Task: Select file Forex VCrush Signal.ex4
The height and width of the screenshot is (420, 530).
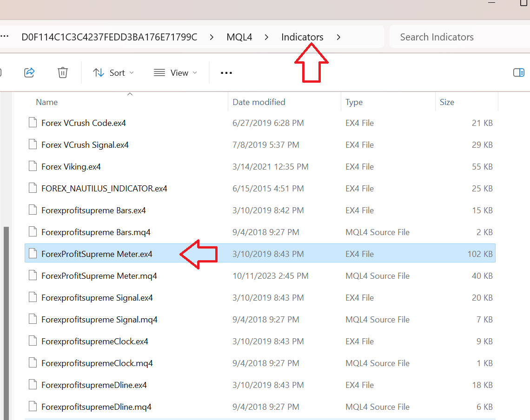Action: (x=260, y=145)
